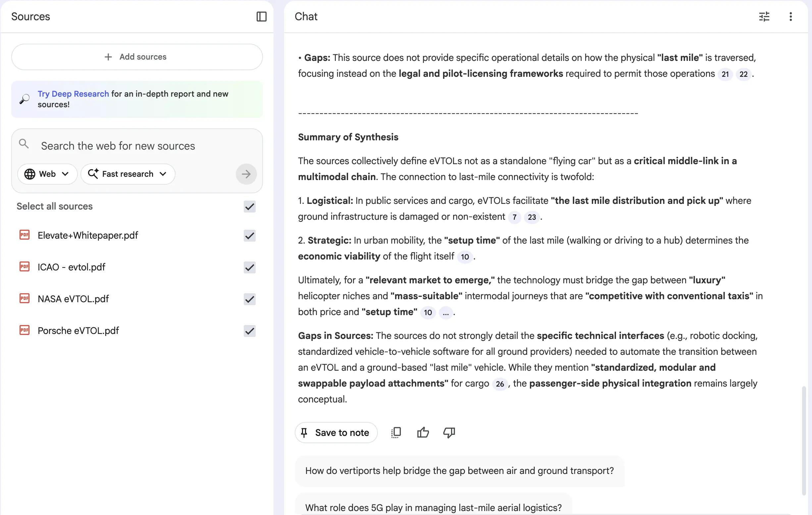812x515 pixels.
Task: Save response with Save to note
Action: coord(336,433)
